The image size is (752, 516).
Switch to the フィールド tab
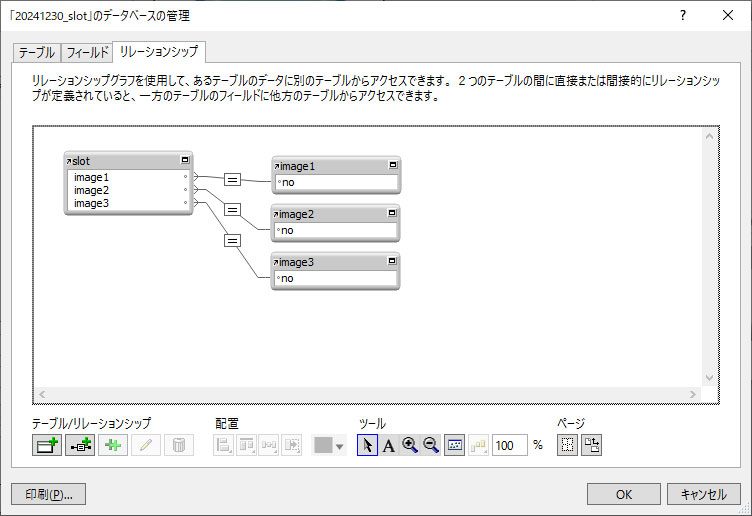coord(87,52)
